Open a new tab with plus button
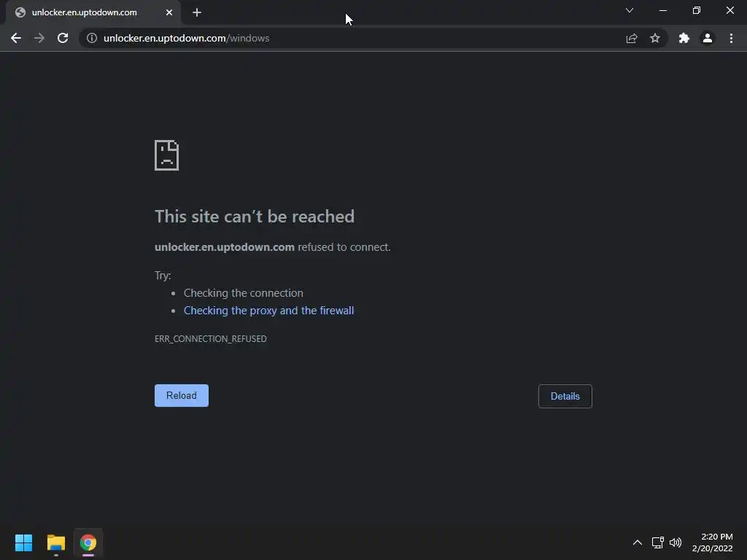The height and width of the screenshot is (560, 747). 197,12
